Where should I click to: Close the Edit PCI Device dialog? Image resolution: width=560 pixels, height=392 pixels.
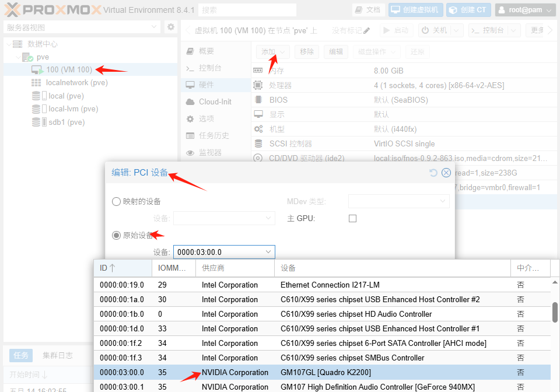(446, 173)
